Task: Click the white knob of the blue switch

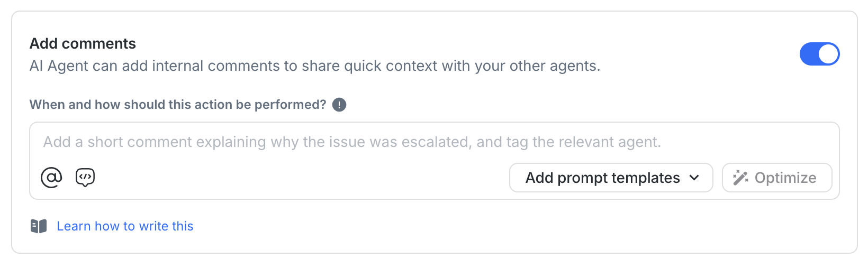Action: click(x=828, y=54)
